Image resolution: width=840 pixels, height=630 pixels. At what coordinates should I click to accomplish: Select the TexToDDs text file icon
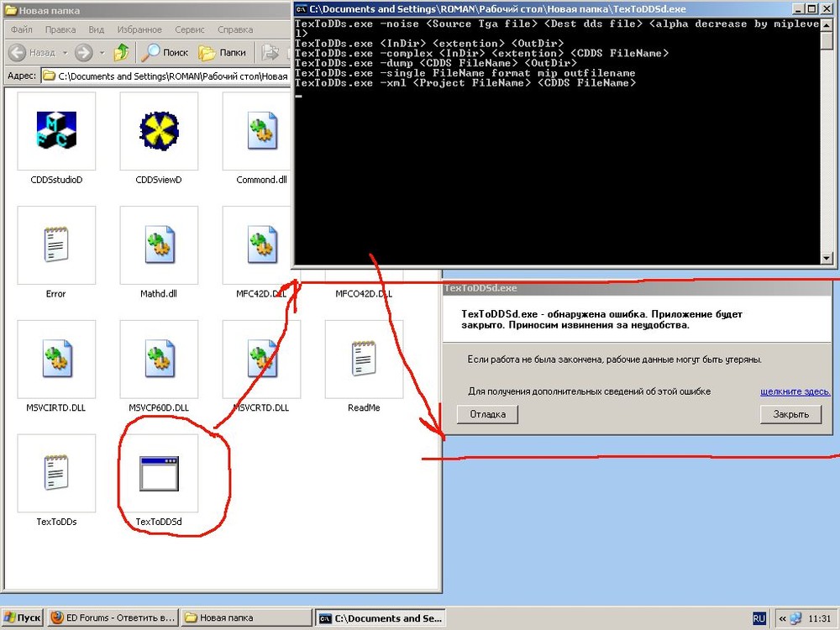(56, 472)
